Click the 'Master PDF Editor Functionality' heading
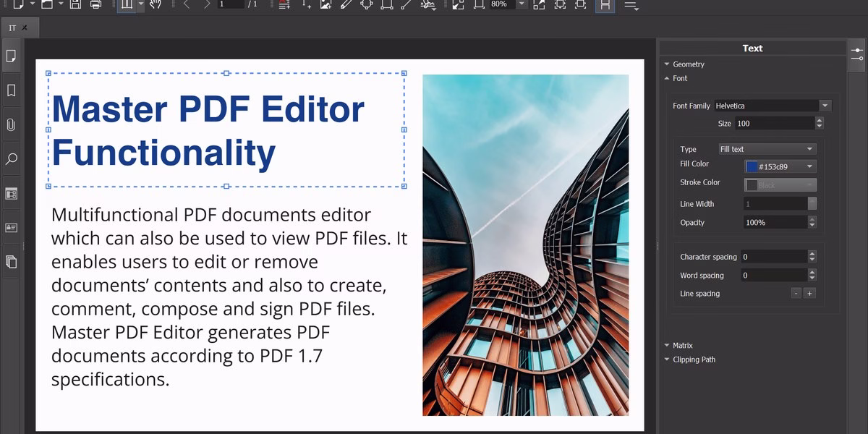Viewport: 868px width, 434px height. click(x=208, y=131)
